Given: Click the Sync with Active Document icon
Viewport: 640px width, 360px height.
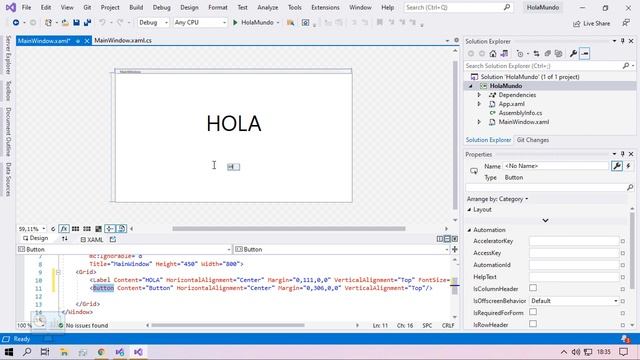Looking at the screenshot, I should click(536, 53).
